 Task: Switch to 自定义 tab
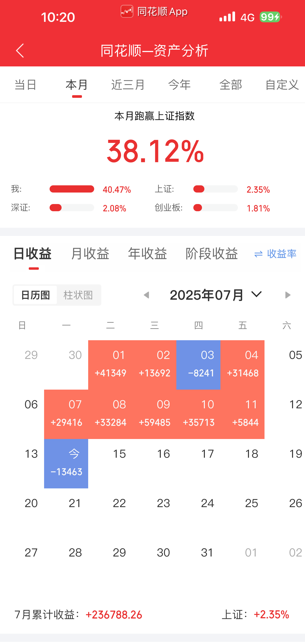click(x=282, y=85)
